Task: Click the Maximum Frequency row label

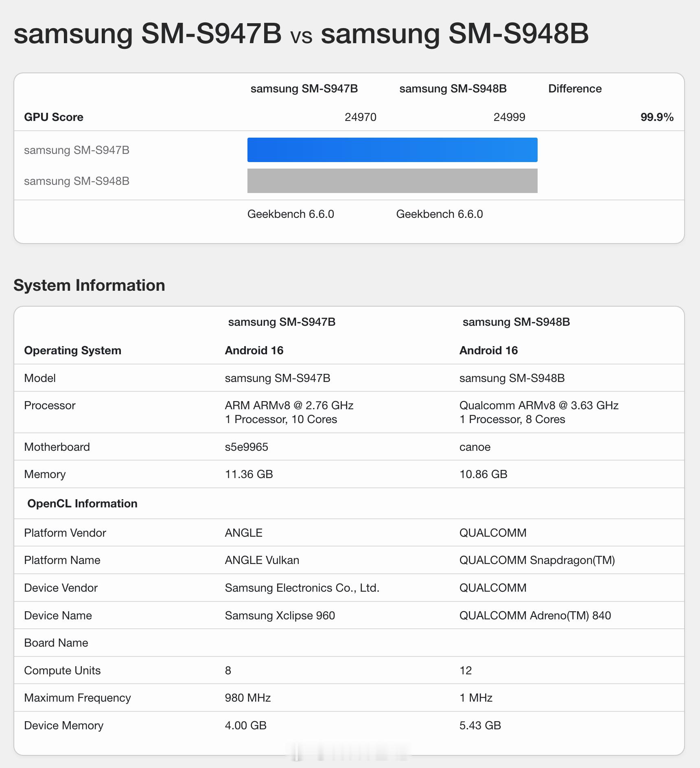Action: coord(77,698)
